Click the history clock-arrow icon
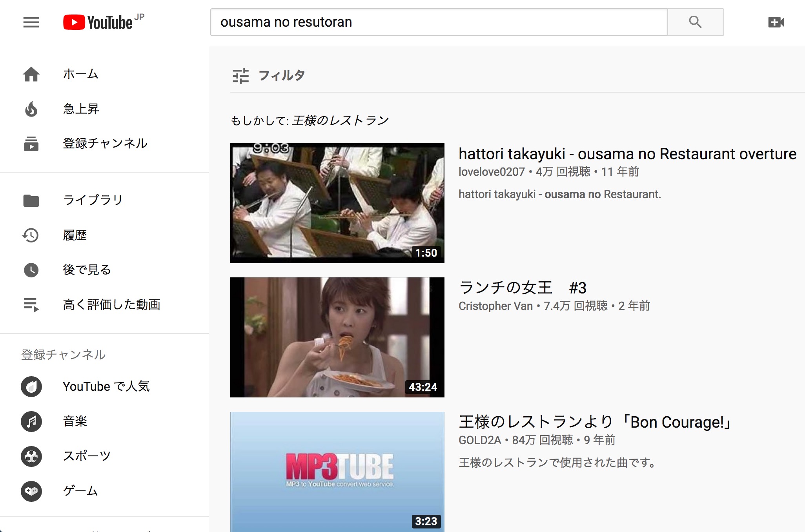 (31, 235)
